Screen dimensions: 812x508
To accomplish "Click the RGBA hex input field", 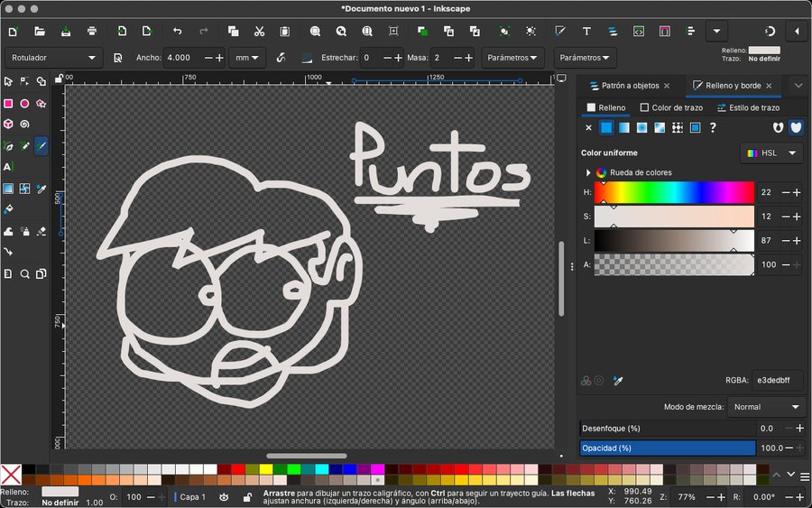I will point(777,380).
